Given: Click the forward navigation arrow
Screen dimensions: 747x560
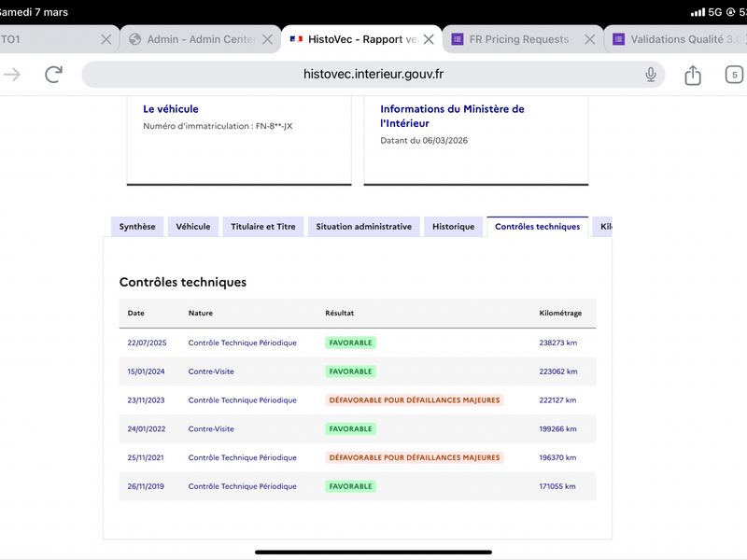Looking at the screenshot, I should pos(12,75).
